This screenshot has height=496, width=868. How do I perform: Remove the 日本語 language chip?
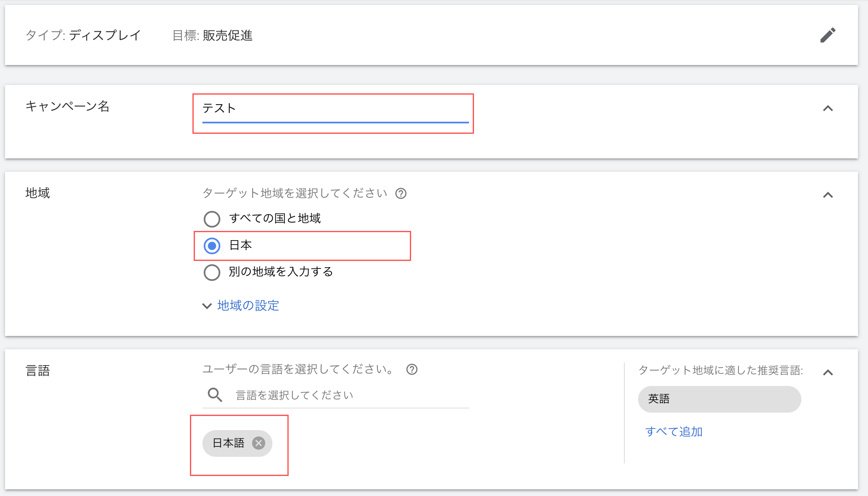(259, 443)
